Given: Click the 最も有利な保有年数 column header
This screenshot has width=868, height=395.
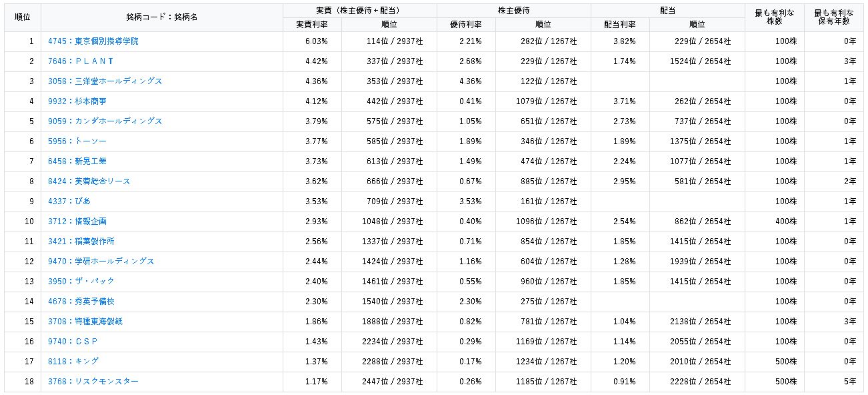Looking at the screenshot, I should click(x=833, y=17).
